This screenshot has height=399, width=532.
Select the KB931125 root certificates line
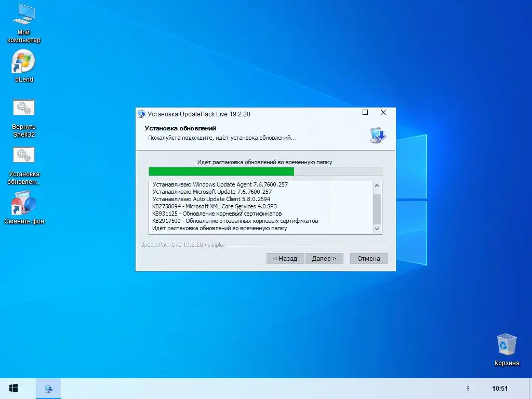217,214
